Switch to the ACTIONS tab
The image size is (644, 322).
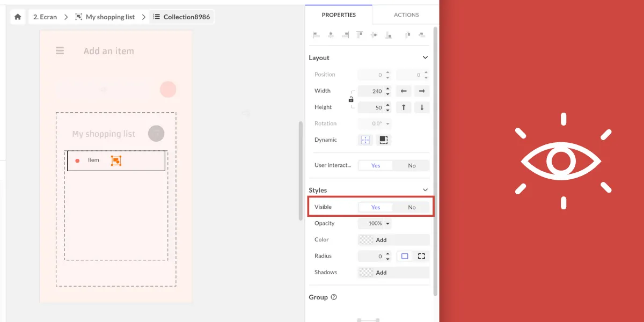tap(406, 14)
